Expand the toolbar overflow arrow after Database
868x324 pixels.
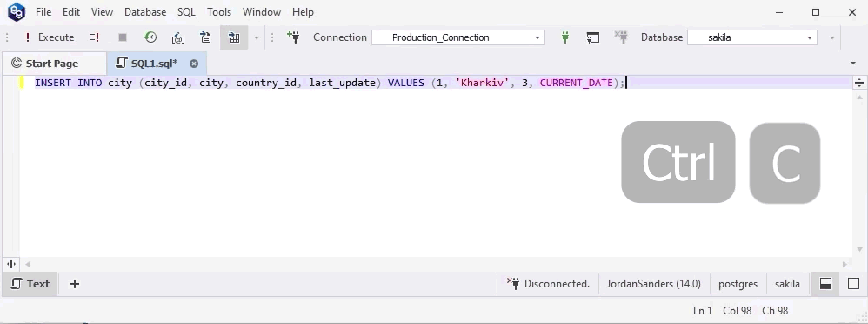click(x=832, y=37)
